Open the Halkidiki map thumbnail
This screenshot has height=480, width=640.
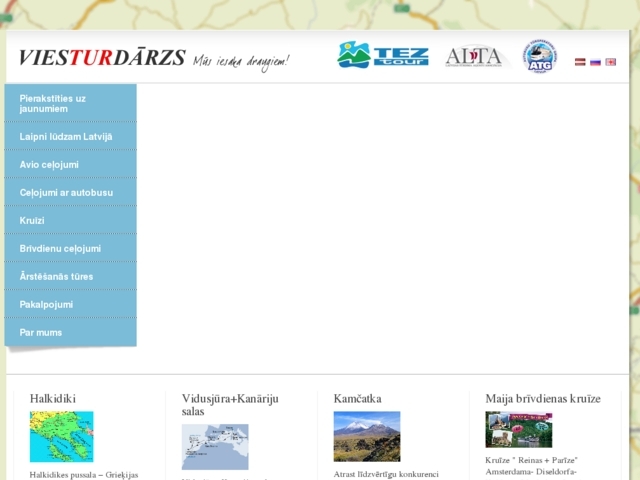point(61,436)
